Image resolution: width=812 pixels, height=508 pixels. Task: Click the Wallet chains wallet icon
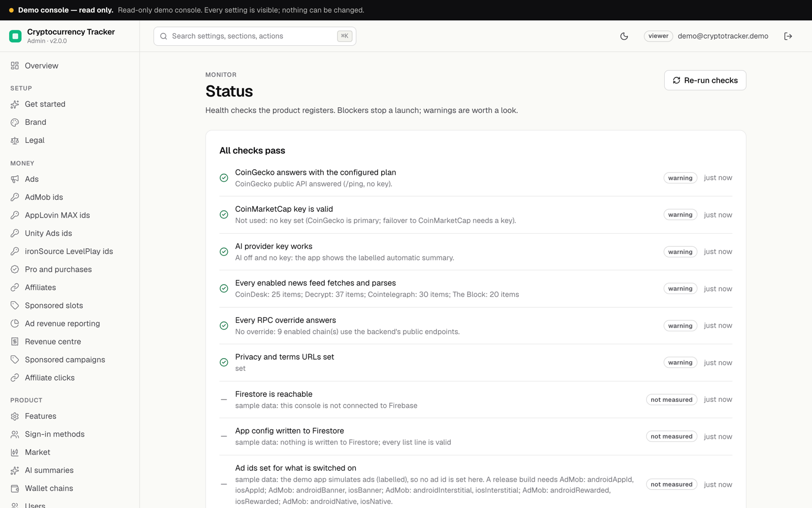[x=15, y=488]
